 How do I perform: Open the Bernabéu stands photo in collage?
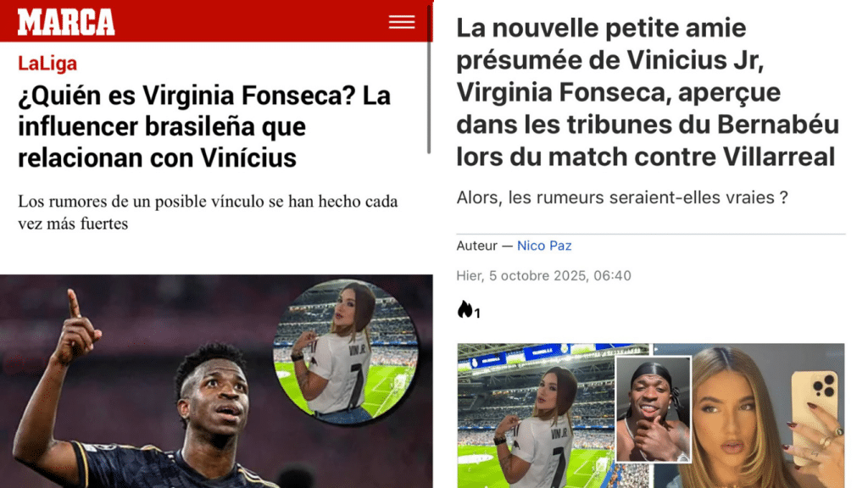[536, 415]
